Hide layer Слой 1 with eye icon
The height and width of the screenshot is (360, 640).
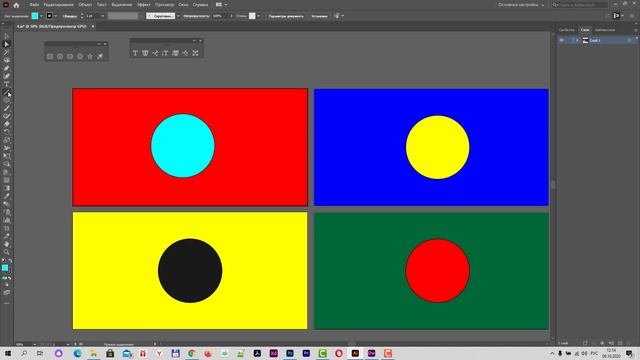click(x=562, y=40)
